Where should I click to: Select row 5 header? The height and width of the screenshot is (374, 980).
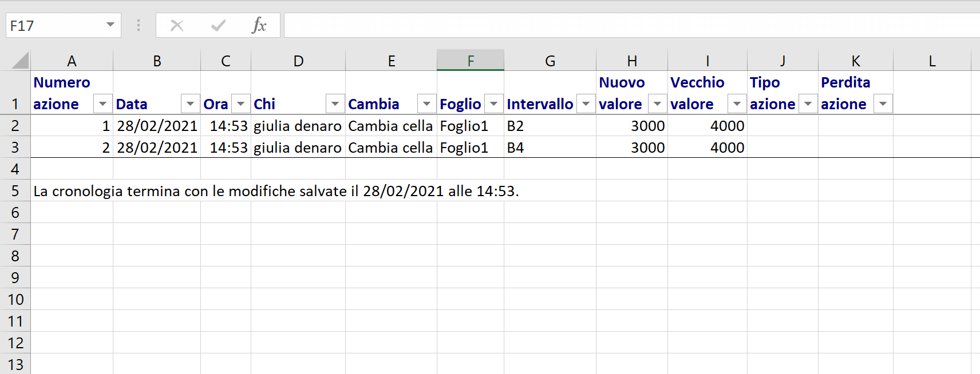click(x=15, y=190)
